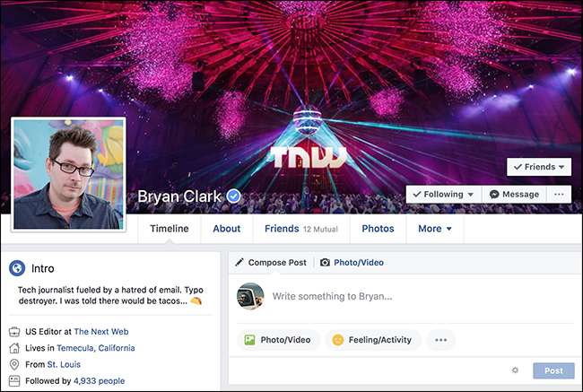This screenshot has width=583, height=392.
Task: Click the camera icon for Photo/Video tab
Action: 325,262
